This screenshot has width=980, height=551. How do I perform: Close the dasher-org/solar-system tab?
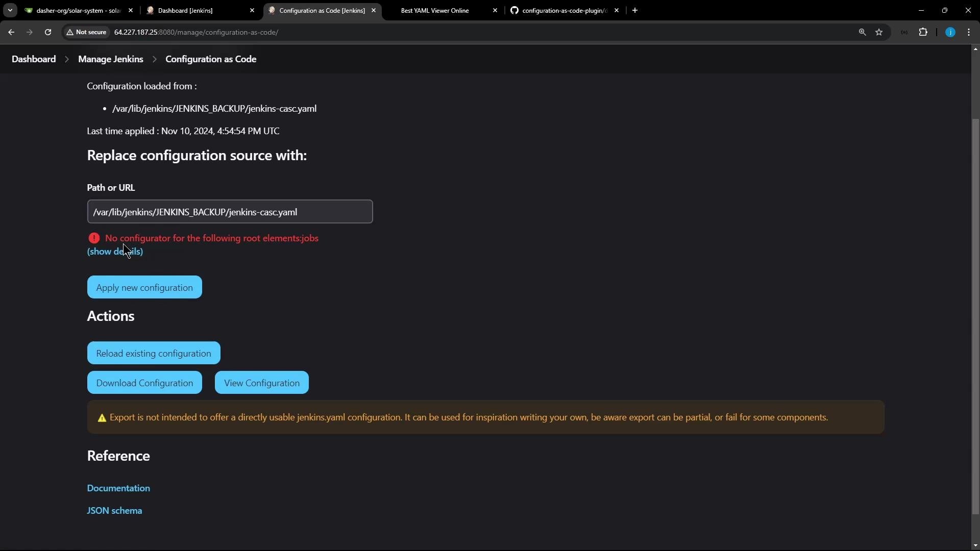coord(131,10)
